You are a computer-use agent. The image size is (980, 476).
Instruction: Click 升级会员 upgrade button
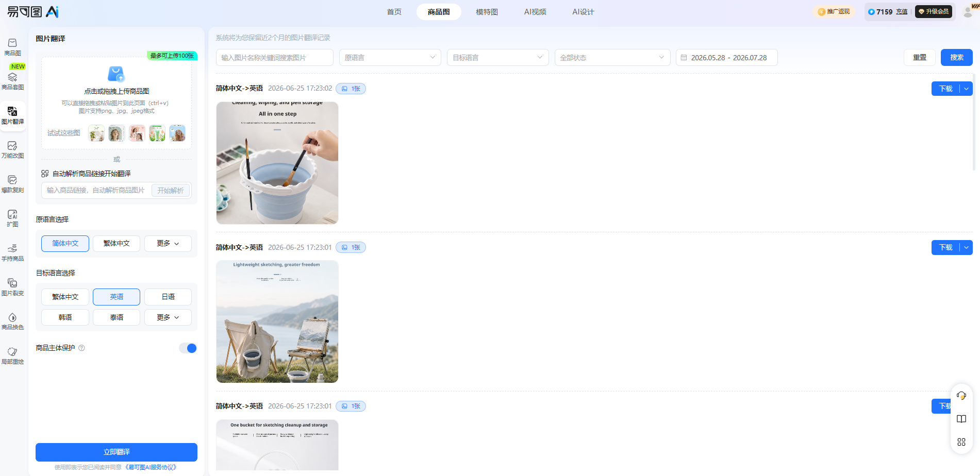pos(934,12)
